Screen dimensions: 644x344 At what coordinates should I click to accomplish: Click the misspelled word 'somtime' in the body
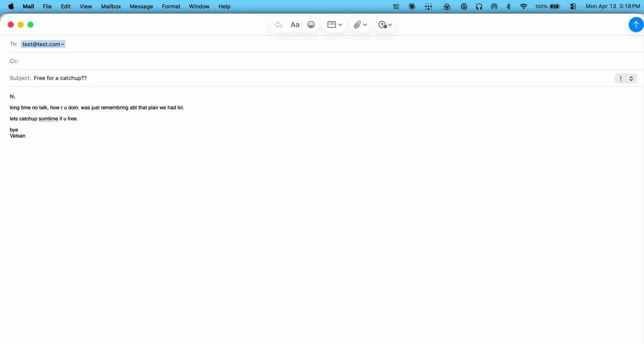coord(48,119)
